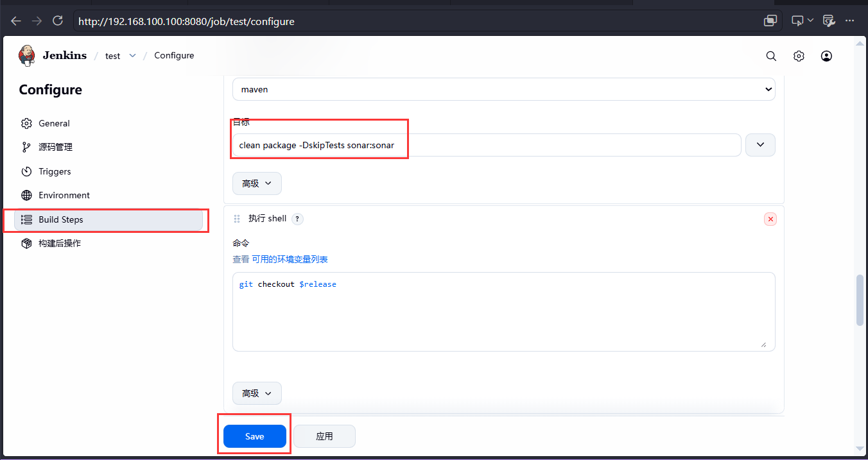The width and height of the screenshot is (868, 460).
Task: Focus the Maven goals input field
Action: 487,145
